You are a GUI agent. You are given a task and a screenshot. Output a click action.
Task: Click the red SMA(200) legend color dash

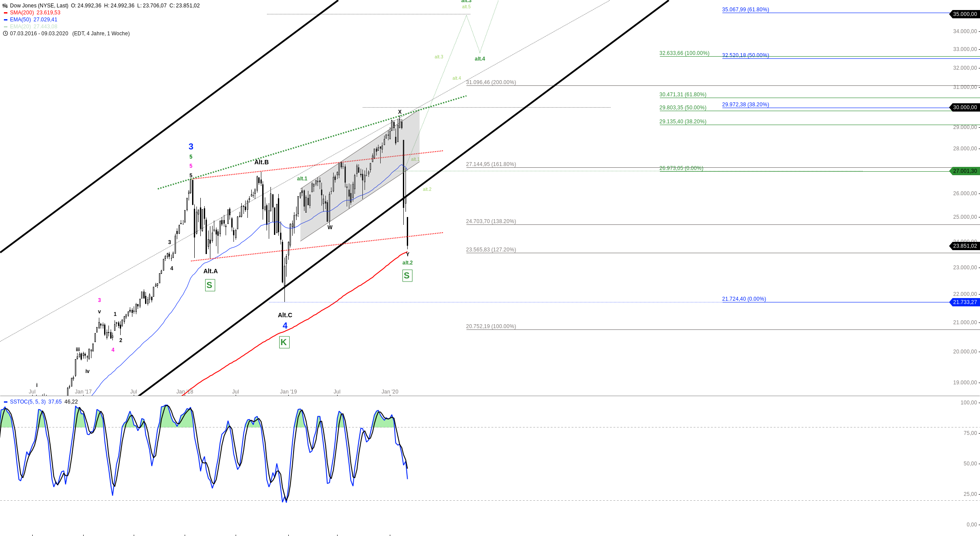point(6,13)
